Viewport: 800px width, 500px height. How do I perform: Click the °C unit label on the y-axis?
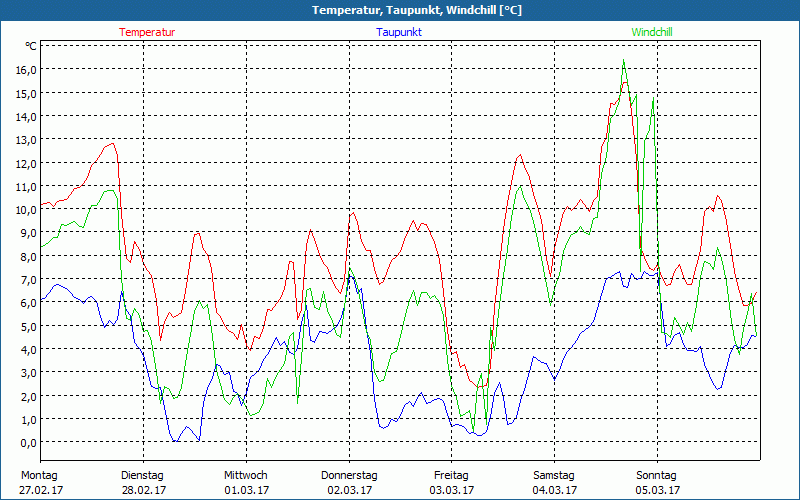tap(31, 46)
